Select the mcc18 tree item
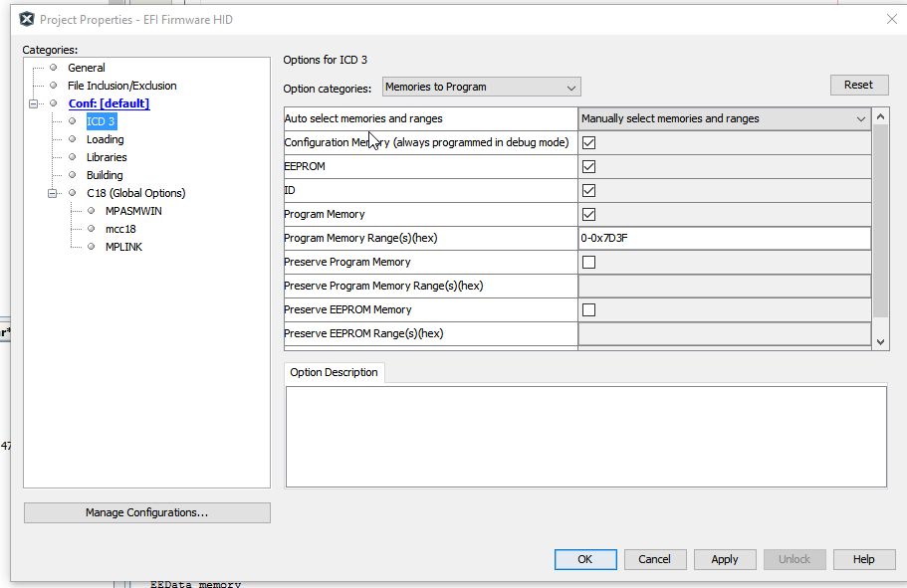The image size is (907, 588). [x=120, y=229]
